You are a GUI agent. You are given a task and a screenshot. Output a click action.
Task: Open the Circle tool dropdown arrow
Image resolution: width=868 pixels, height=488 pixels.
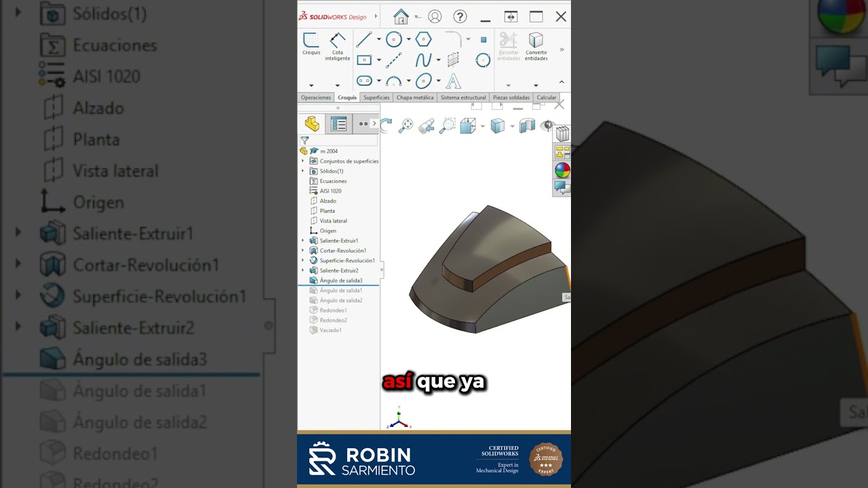408,39
